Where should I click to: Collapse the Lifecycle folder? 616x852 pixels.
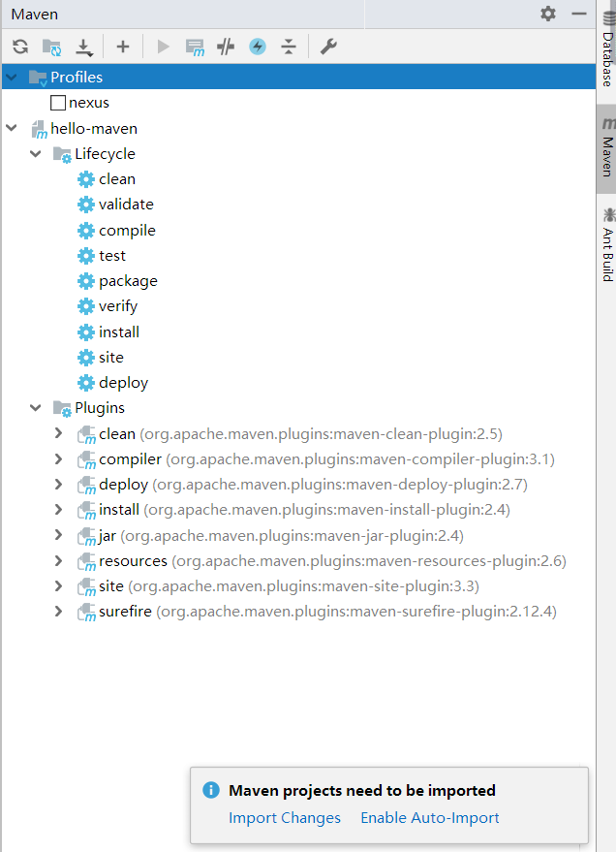(x=36, y=154)
